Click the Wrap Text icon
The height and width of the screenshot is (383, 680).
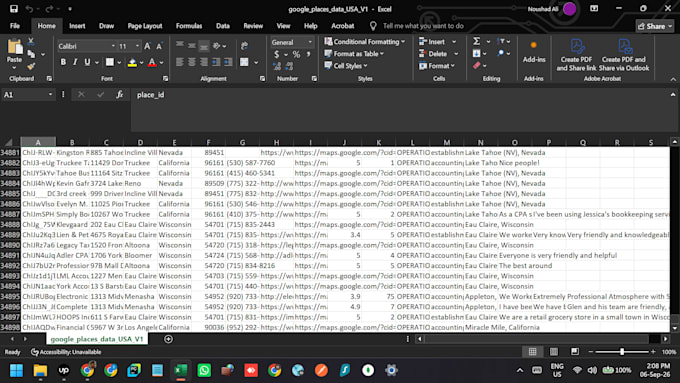coord(244,46)
